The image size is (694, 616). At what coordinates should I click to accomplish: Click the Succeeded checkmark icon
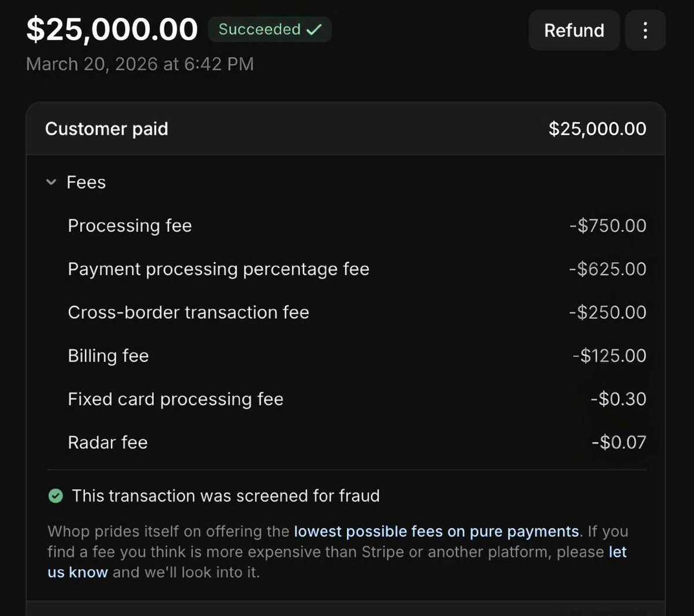314,29
